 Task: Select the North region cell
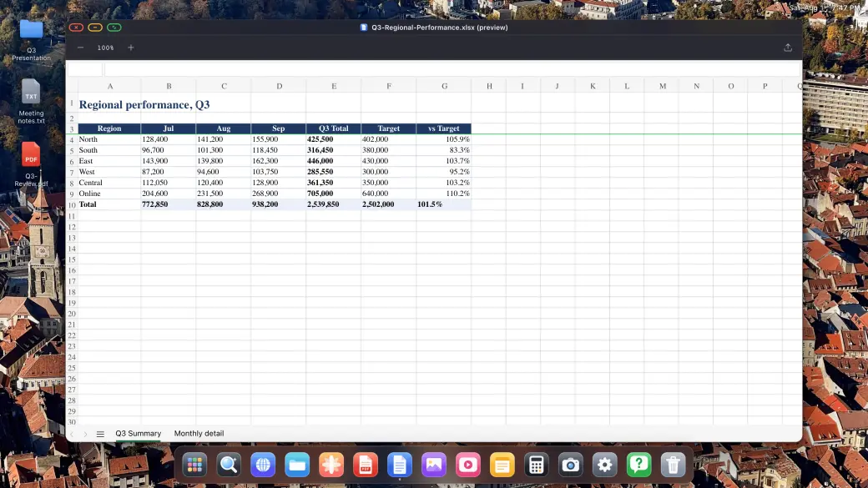(109, 139)
